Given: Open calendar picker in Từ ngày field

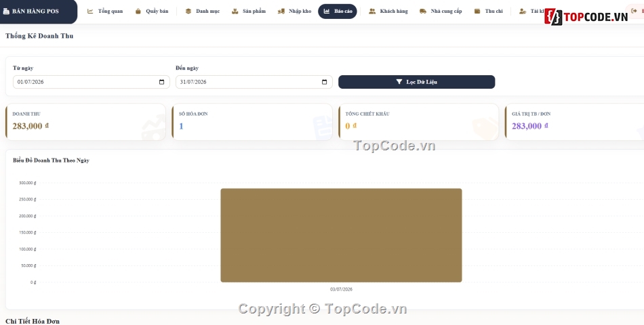Looking at the screenshot, I should (162, 82).
